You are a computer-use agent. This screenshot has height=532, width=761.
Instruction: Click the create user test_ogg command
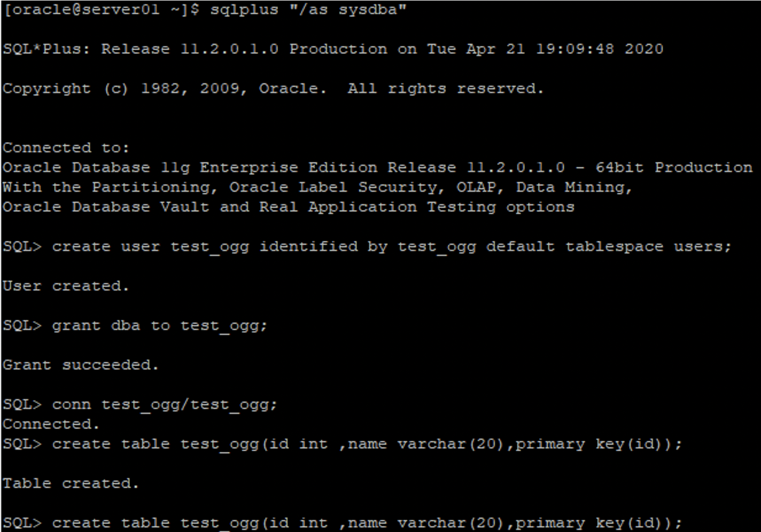pyautogui.click(x=391, y=247)
